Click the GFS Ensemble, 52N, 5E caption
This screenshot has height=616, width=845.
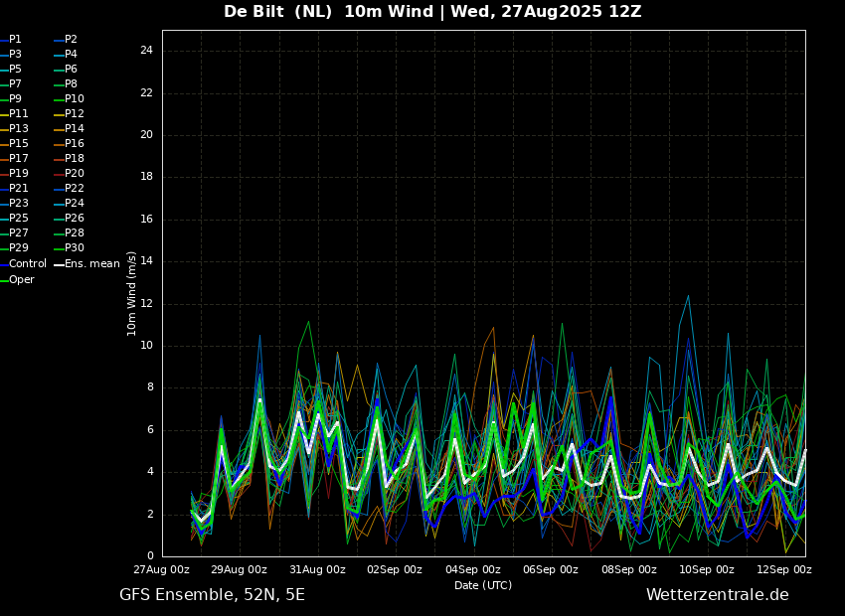click(x=212, y=595)
